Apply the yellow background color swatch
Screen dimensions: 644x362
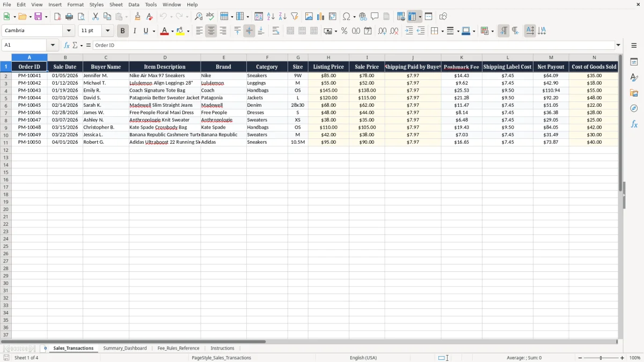(x=180, y=31)
